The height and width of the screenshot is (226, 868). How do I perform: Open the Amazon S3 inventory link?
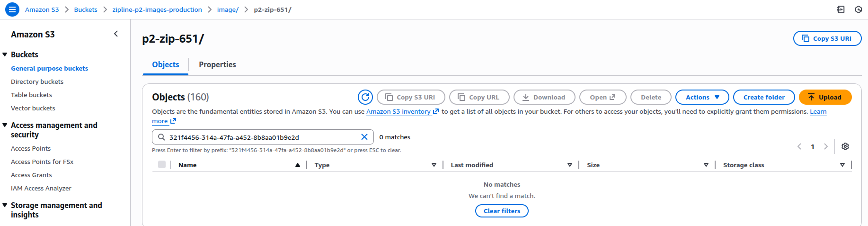[x=402, y=111]
